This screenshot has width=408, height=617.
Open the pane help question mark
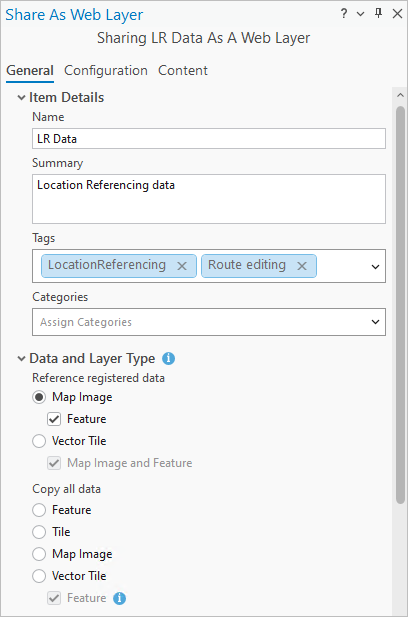click(344, 14)
